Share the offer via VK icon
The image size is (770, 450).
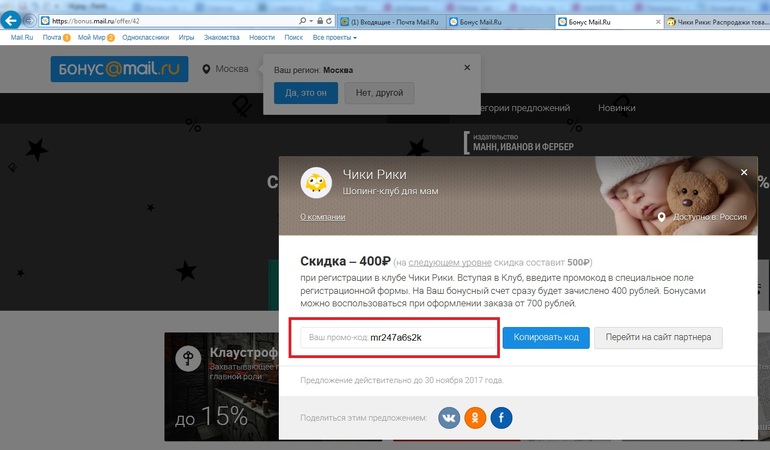[x=450, y=417]
